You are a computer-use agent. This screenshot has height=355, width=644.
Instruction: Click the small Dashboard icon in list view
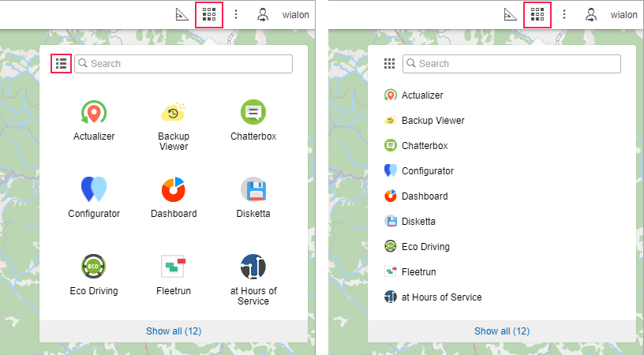(x=391, y=196)
